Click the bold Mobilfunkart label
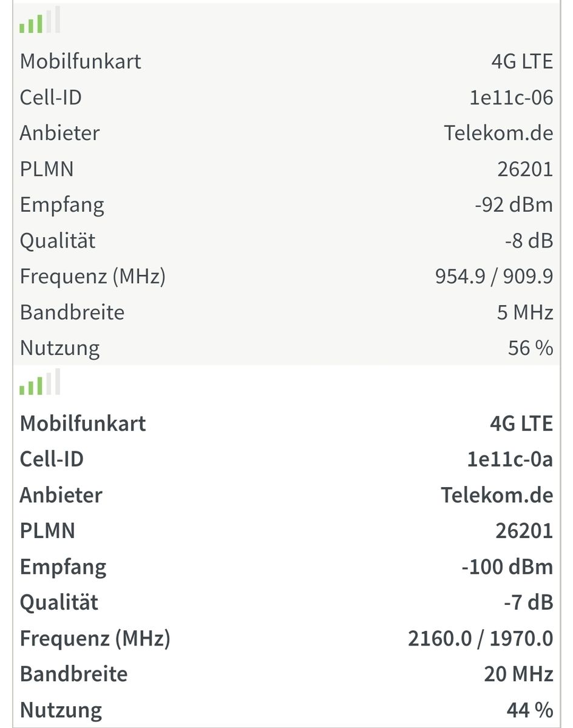 pyautogui.click(x=83, y=423)
